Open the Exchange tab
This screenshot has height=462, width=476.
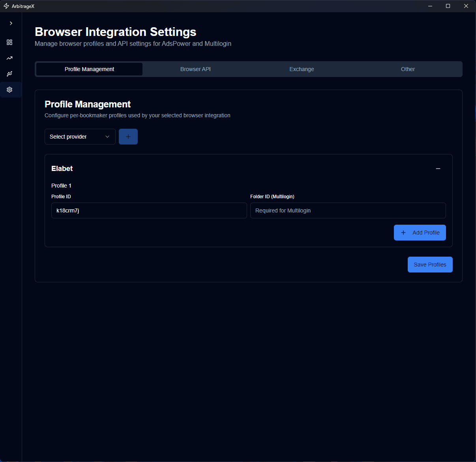[302, 69]
